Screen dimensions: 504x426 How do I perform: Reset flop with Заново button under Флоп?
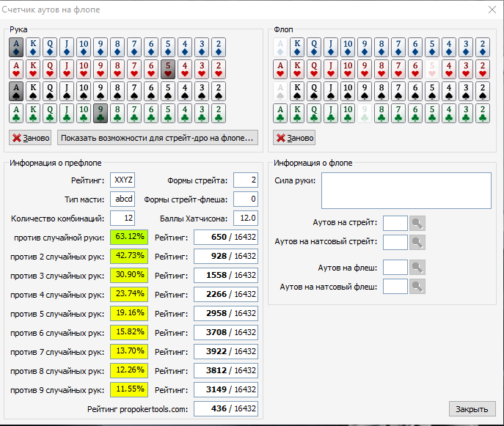coord(294,138)
